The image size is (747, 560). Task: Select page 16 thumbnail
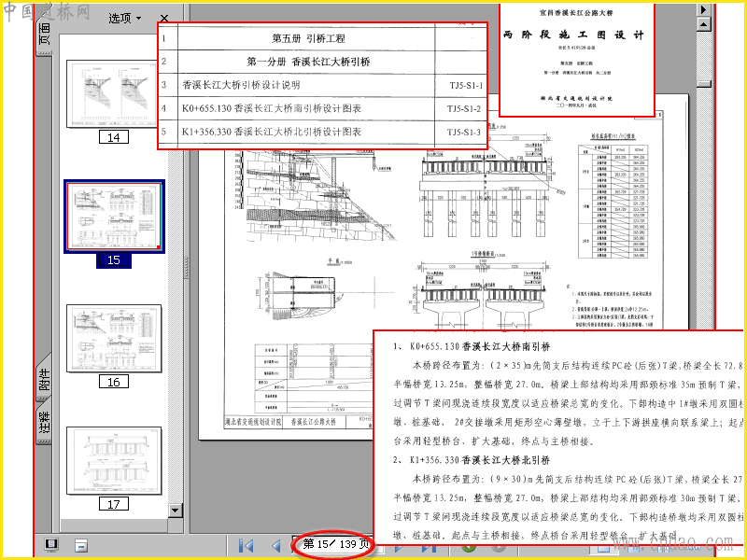(114, 339)
